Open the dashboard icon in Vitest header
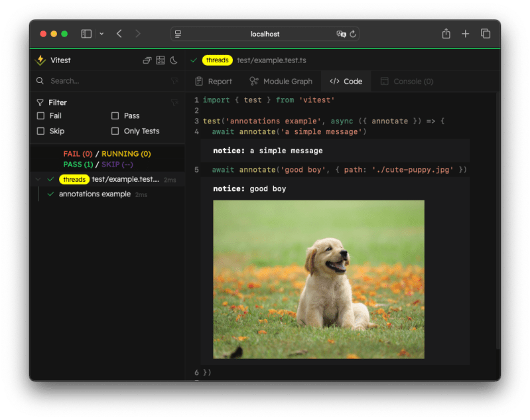Image resolution: width=530 pixels, height=420 pixels. [161, 60]
